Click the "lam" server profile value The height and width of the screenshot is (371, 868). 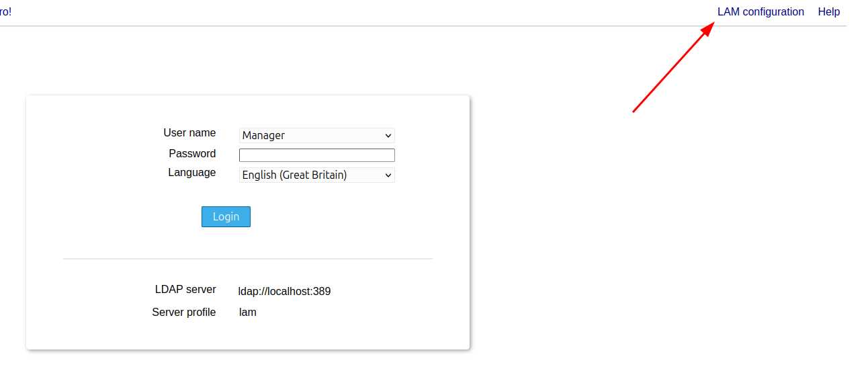[x=248, y=313]
